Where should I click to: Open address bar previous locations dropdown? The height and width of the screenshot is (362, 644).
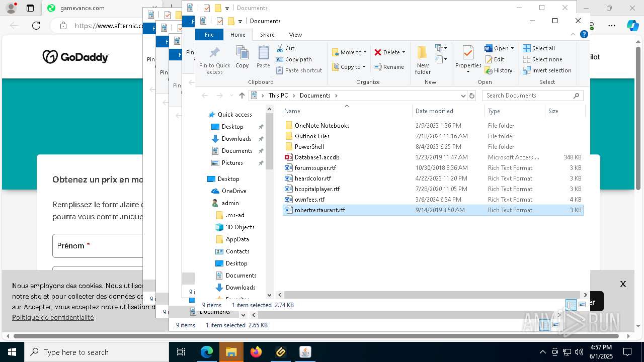tap(463, 96)
